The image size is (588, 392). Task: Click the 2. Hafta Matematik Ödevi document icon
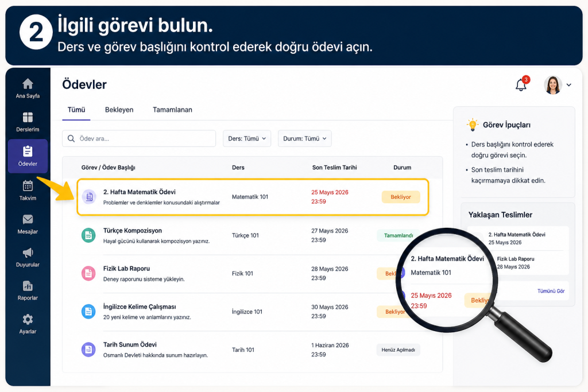coord(89,196)
